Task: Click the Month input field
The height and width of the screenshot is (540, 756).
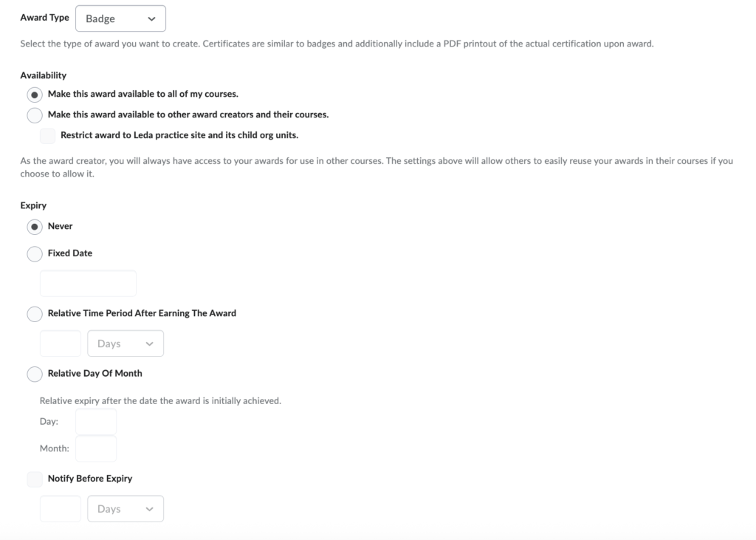Action: tap(96, 448)
